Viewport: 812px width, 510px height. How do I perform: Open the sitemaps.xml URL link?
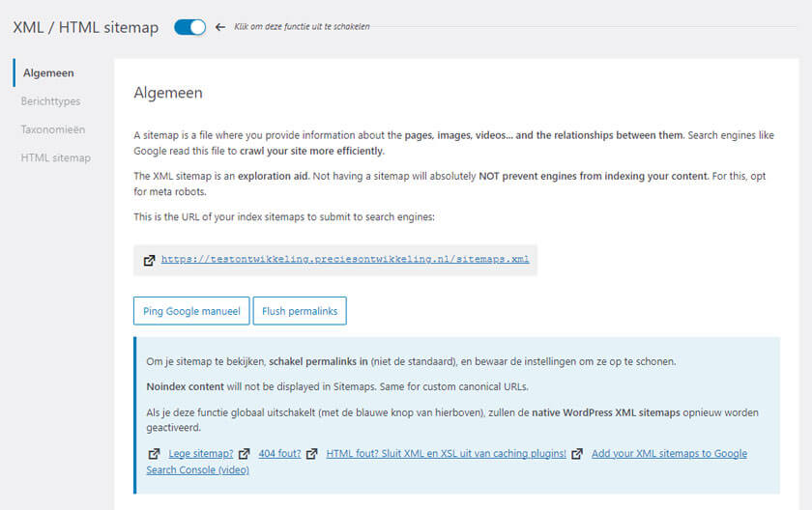[345, 259]
